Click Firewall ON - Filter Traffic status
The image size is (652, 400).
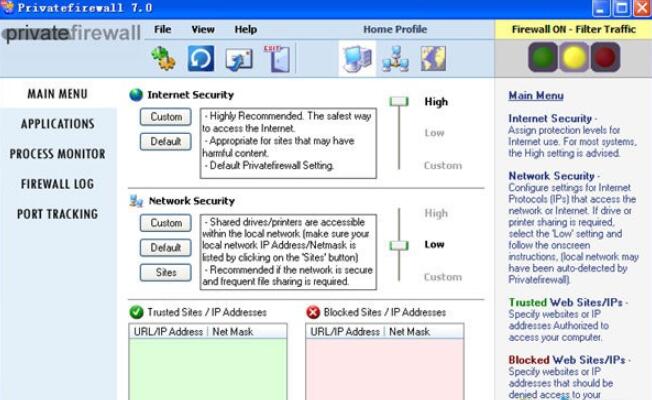(573, 30)
